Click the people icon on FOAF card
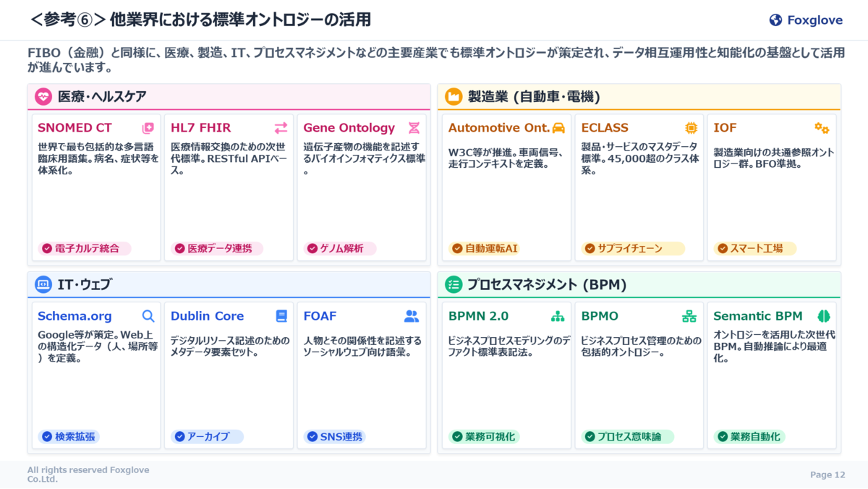Image resolution: width=868 pixels, height=489 pixels. [x=412, y=316]
